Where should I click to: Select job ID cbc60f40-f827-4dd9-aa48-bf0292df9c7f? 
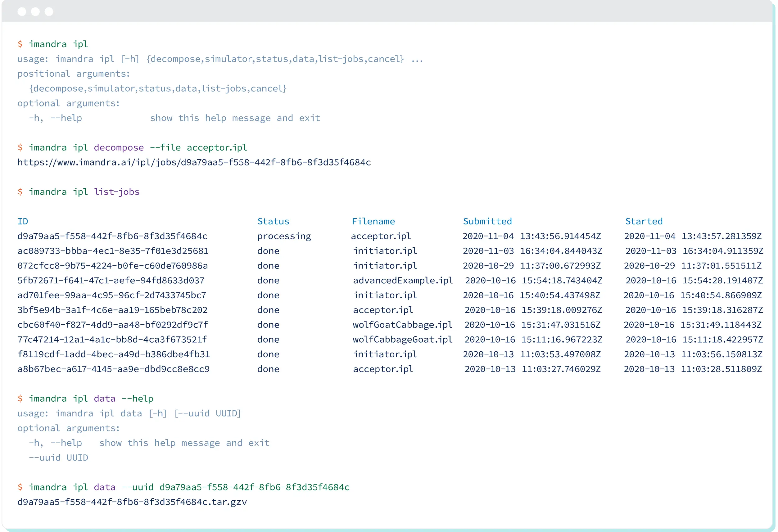pyautogui.click(x=112, y=325)
